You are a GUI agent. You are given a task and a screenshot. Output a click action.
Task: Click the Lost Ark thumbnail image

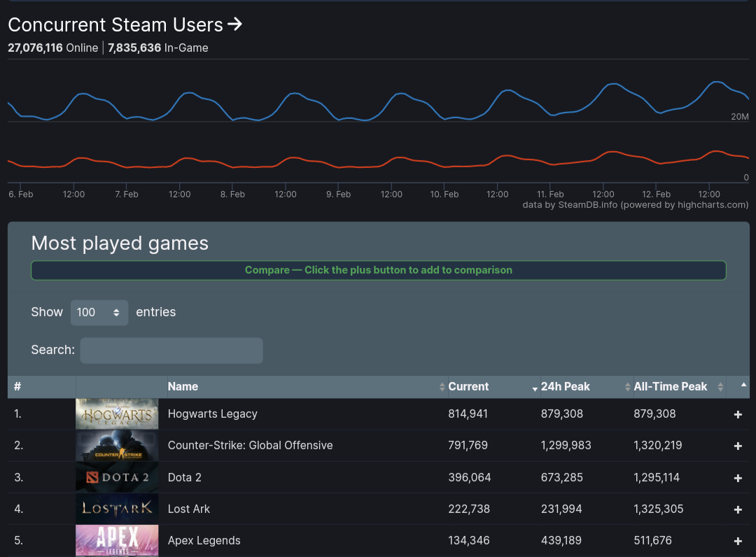point(117,509)
